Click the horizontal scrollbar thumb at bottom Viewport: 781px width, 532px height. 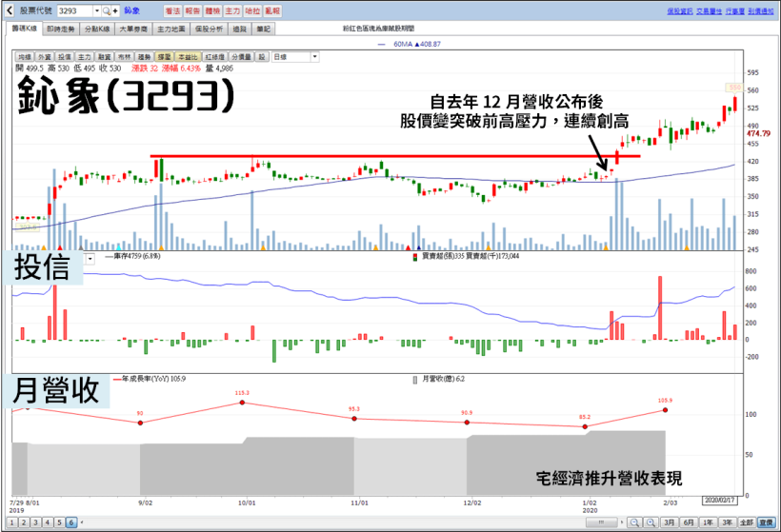click(x=601, y=522)
